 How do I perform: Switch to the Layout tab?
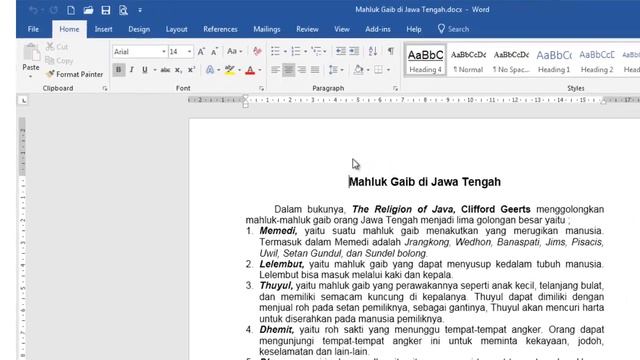tap(176, 29)
